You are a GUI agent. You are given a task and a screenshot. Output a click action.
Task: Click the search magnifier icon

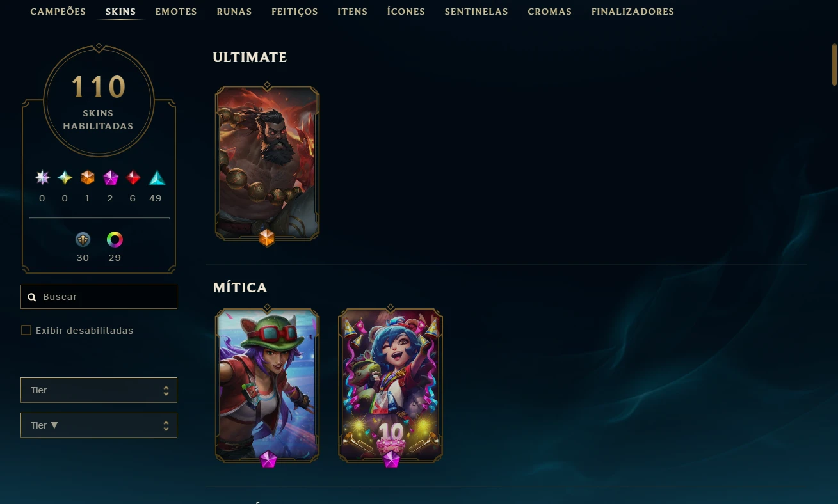click(32, 297)
